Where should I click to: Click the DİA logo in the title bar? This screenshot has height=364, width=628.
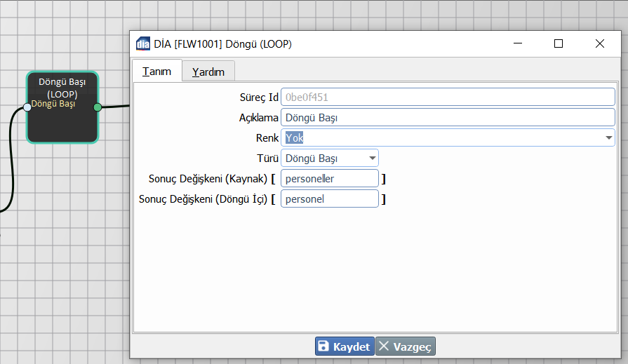coord(142,44)
